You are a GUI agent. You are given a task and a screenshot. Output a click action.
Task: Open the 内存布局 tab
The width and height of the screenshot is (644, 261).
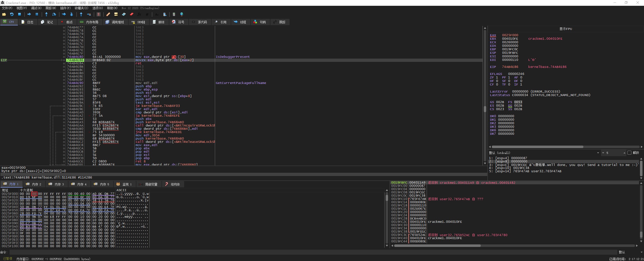(89, 22)
